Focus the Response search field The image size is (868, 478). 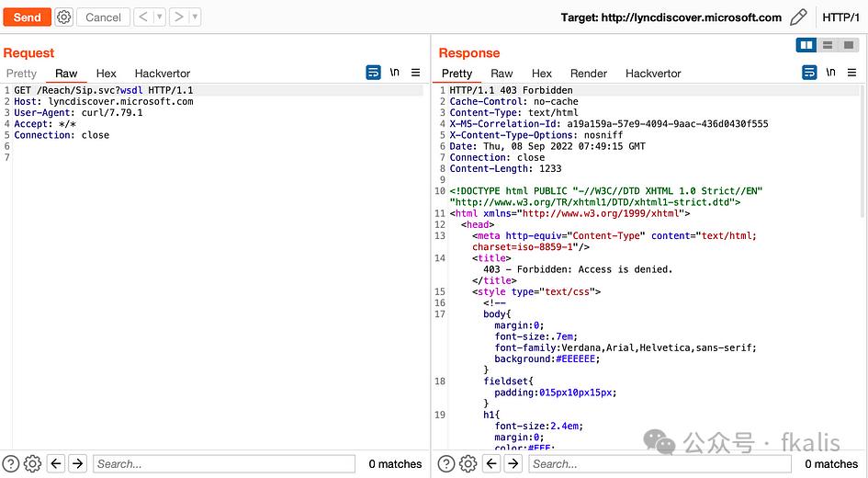(659, 463)
